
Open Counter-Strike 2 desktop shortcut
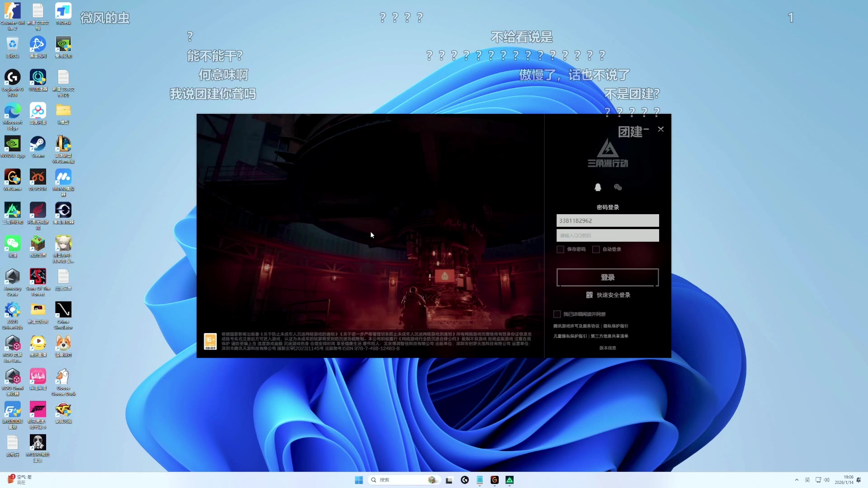click(x=13, y=11)
